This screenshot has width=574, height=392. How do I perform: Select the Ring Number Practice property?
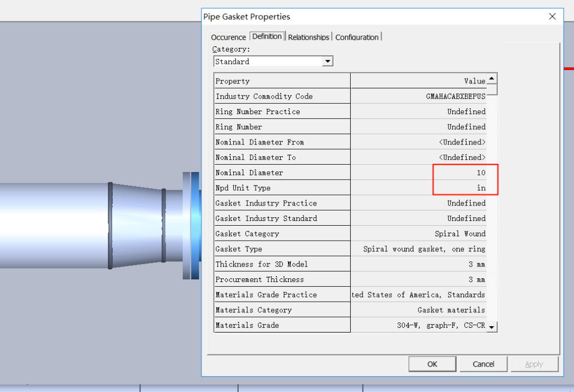(282, 112)
